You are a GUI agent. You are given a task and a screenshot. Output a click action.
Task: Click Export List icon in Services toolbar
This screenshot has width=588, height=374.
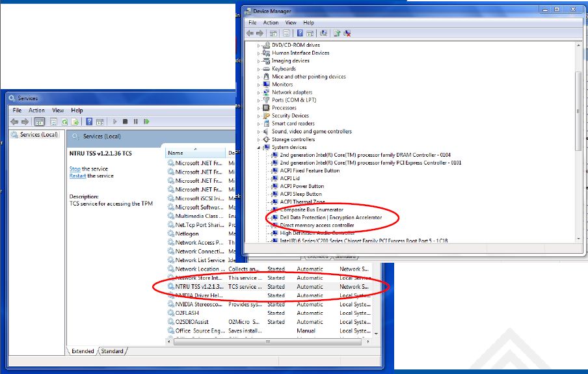[x=75, y=122]
